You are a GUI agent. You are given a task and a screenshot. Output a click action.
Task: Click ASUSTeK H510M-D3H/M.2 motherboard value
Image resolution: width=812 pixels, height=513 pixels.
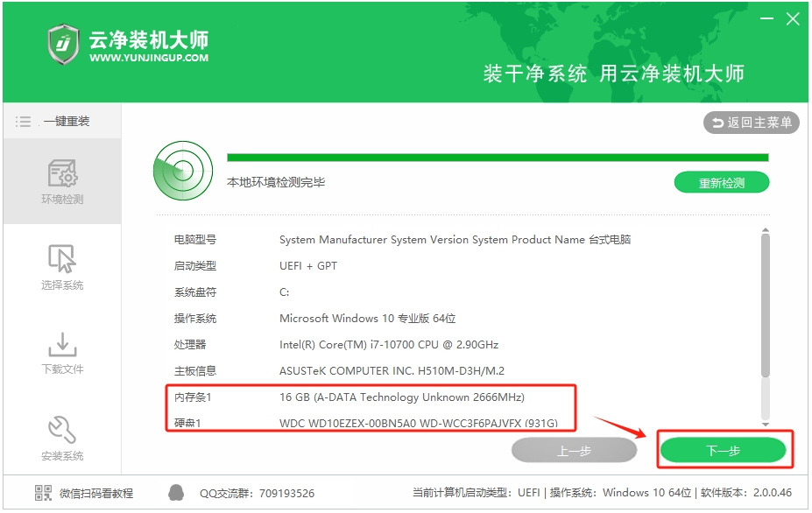(x=392, y=371)
